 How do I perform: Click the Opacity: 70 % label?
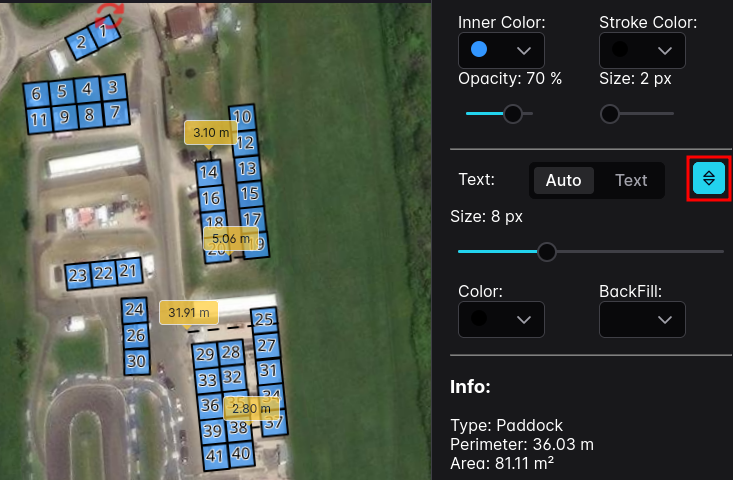coord(510,79)
